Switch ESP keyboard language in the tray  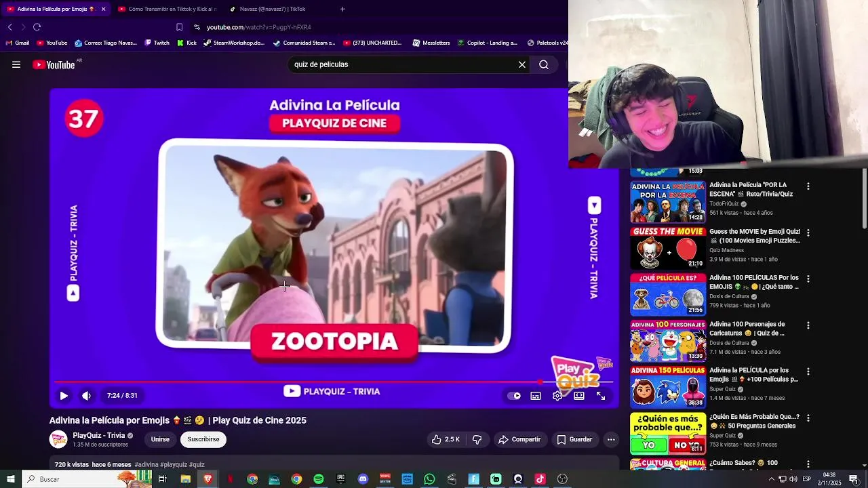(x=807, y=479)
